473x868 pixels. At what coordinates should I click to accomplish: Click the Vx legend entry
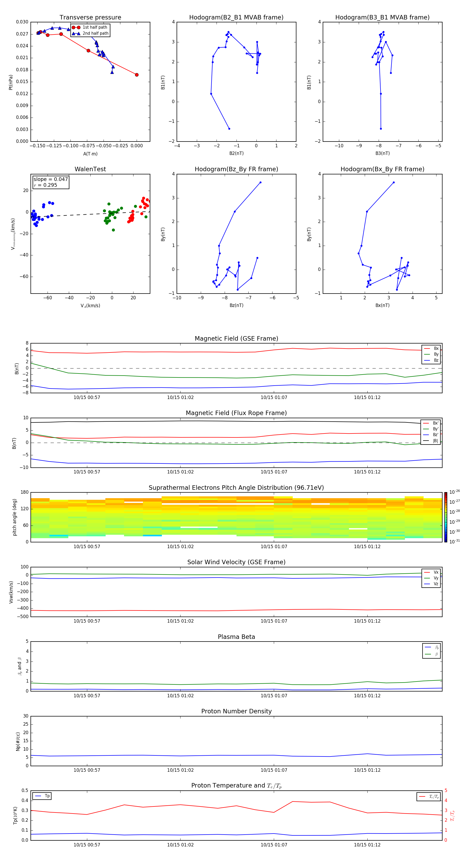click(x=431, y=572)
